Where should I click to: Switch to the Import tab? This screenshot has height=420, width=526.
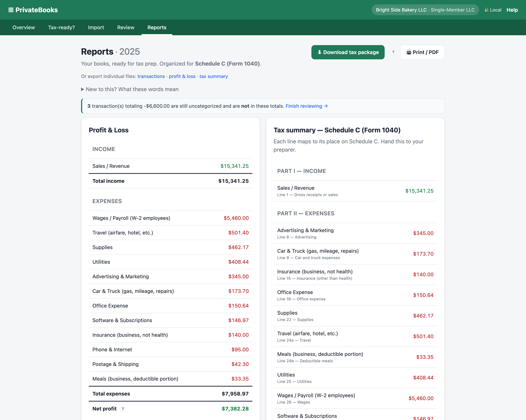click(96, 27)
